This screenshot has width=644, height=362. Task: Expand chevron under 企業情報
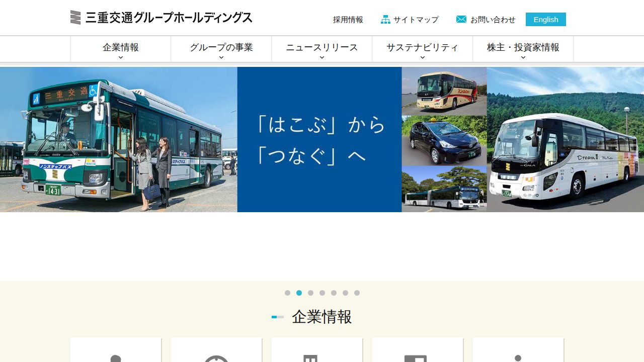coord(121,57)
